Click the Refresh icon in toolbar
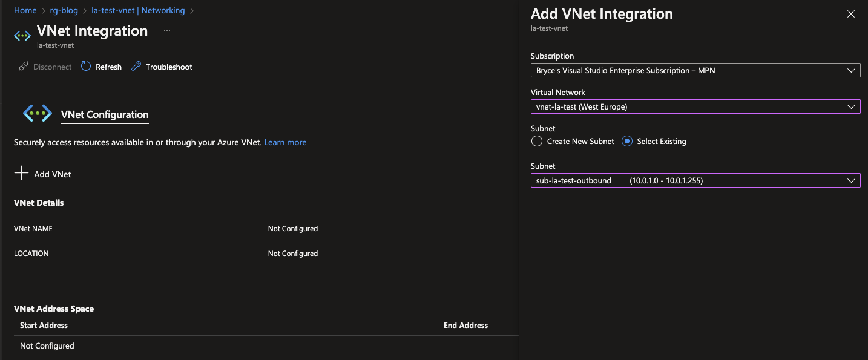Viewport: 868px width, 360px height. 86,67
